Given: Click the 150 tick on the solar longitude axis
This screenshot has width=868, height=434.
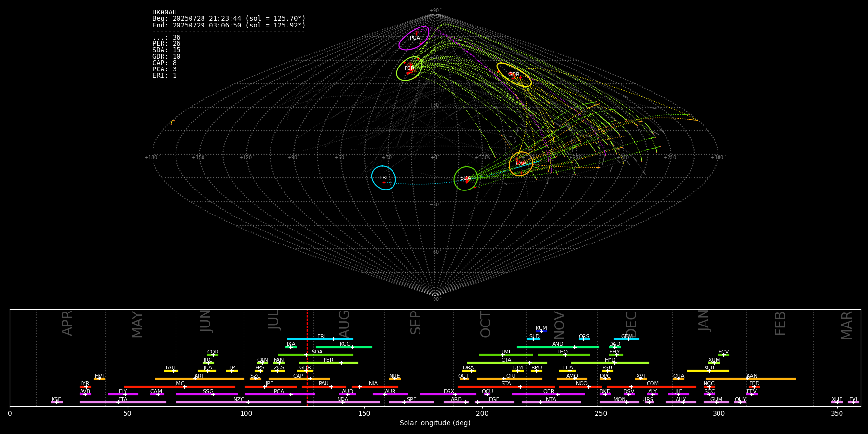Looking at the screenshot, I should (364, 413).
